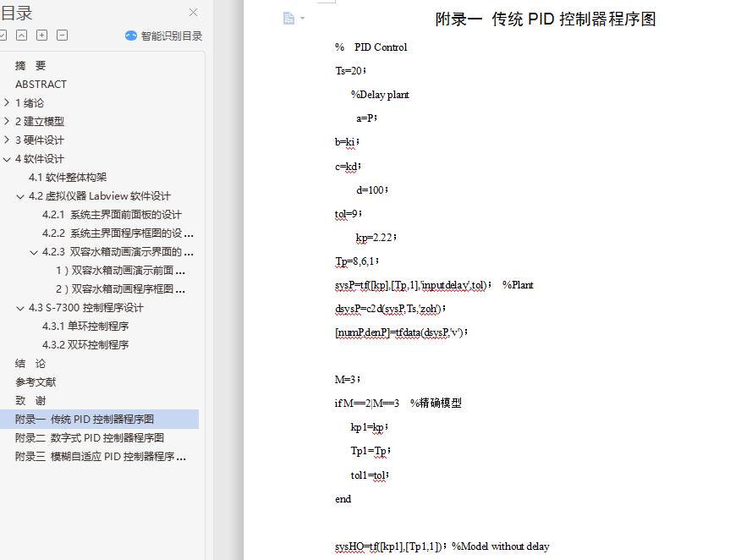Click the end statement line
Image resolution: width=752 pixels, height=560 pixels.
(343, 499)
